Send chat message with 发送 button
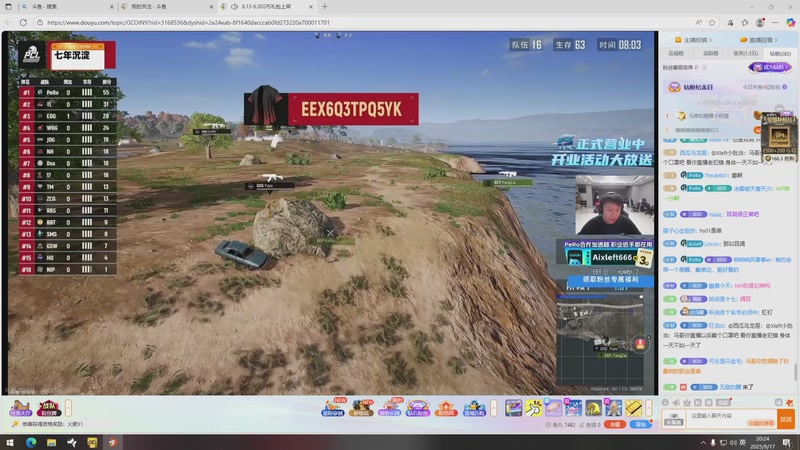The width and height of the screenshot is (800, 450). coord(785,419)
